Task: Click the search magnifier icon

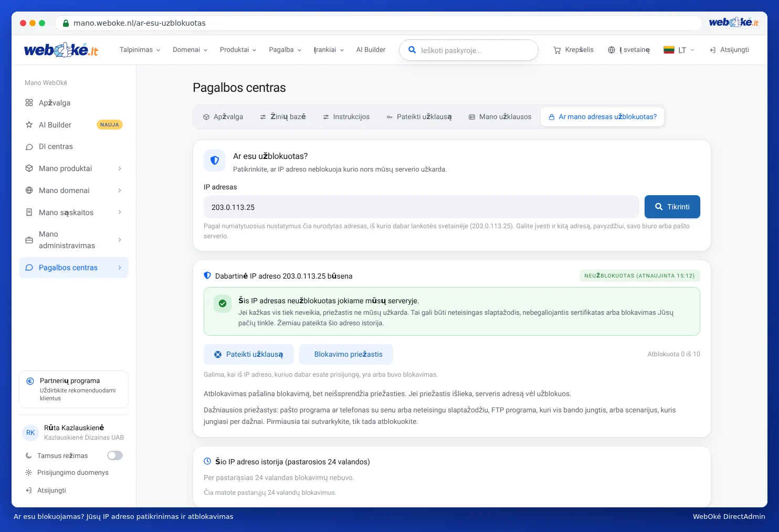Action: point(413,50)
